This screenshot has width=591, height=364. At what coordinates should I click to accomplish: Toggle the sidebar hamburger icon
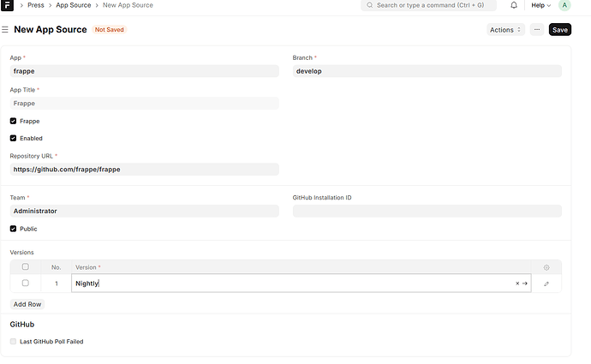point(5,29)
